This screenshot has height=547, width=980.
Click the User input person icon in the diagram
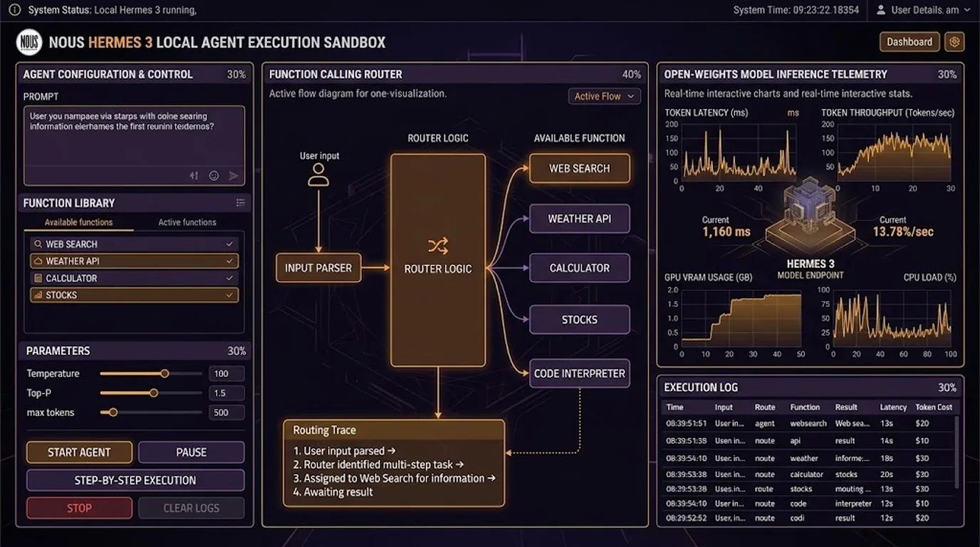click(x=318, y=175)
